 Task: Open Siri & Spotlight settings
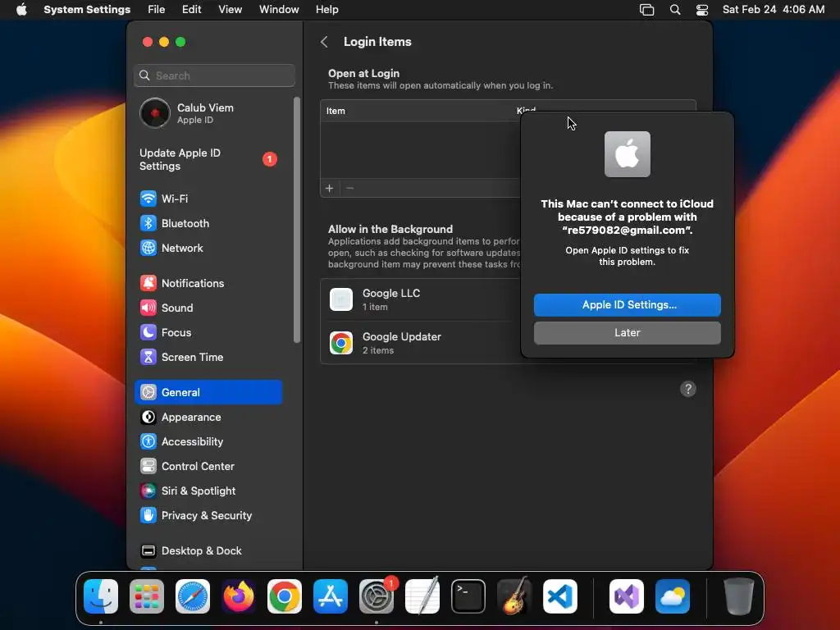coord(208,491)
